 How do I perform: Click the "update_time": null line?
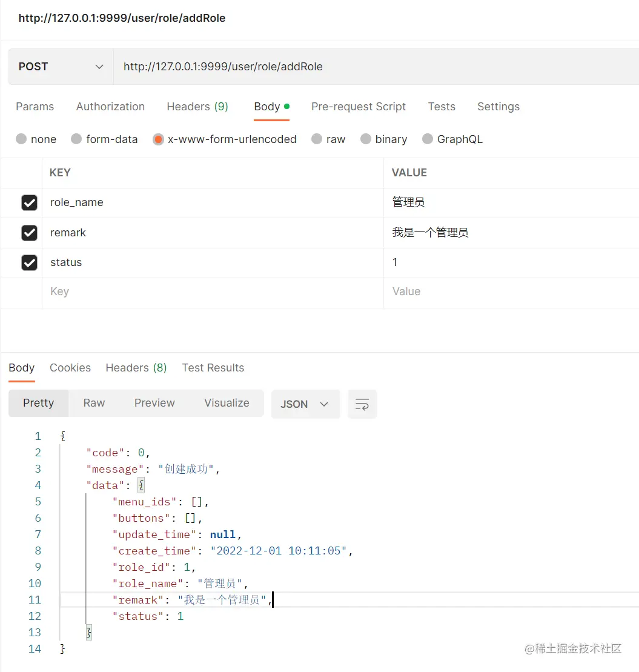coord(177,534)
